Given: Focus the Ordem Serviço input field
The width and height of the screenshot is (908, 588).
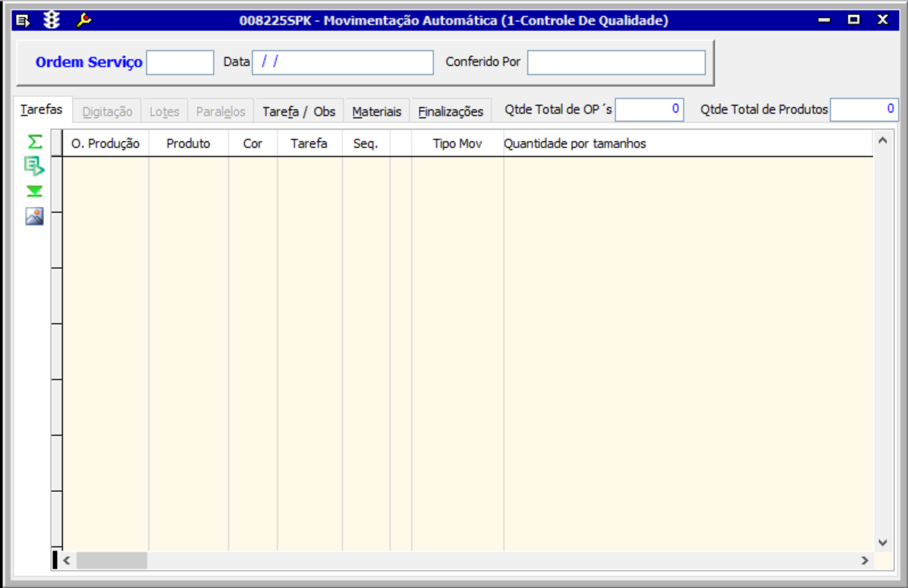Looking at the screenshot, I should click(x=180, y=62).
